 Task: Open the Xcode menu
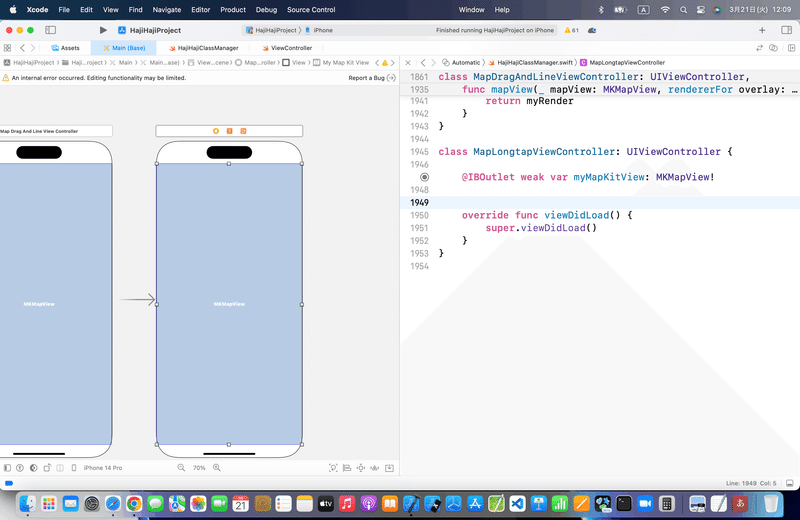coord(37,10)
